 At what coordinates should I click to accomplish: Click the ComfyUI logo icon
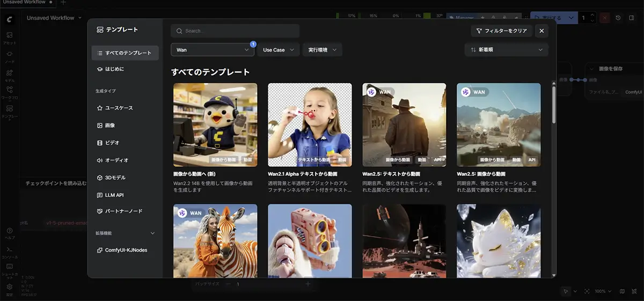(x=10, y=19)
